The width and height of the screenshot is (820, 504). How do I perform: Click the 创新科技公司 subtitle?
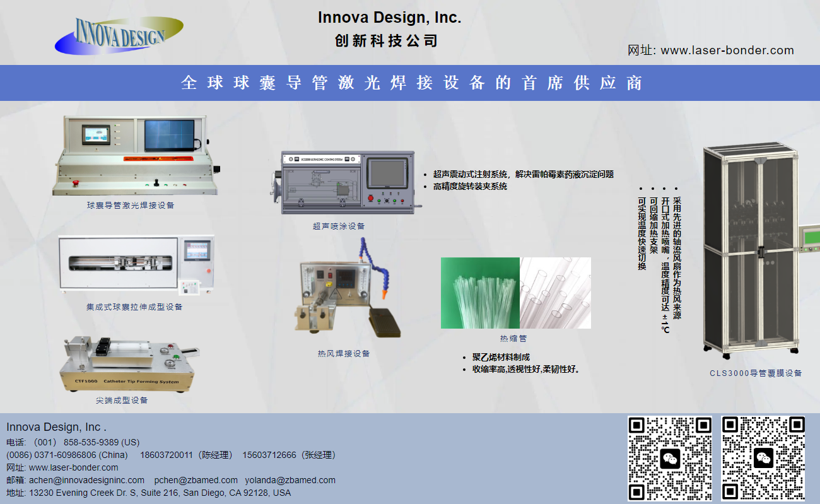(x=386, y=41)
